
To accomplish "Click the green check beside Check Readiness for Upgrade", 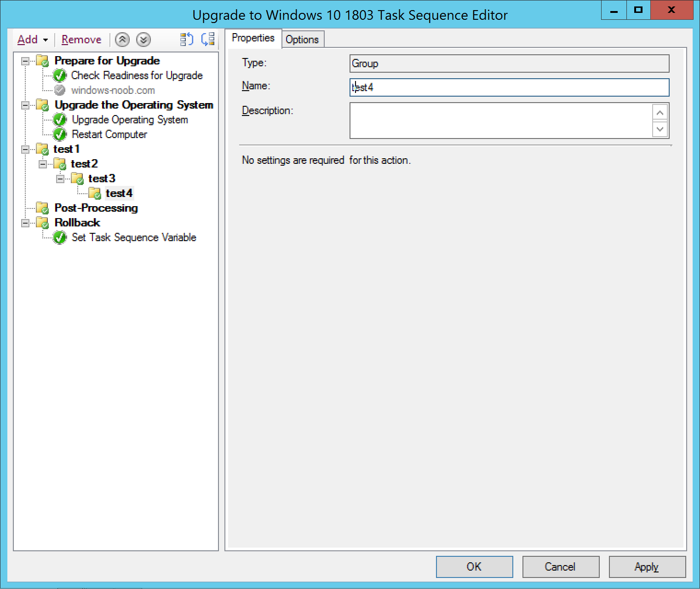I will click(60, 75).
